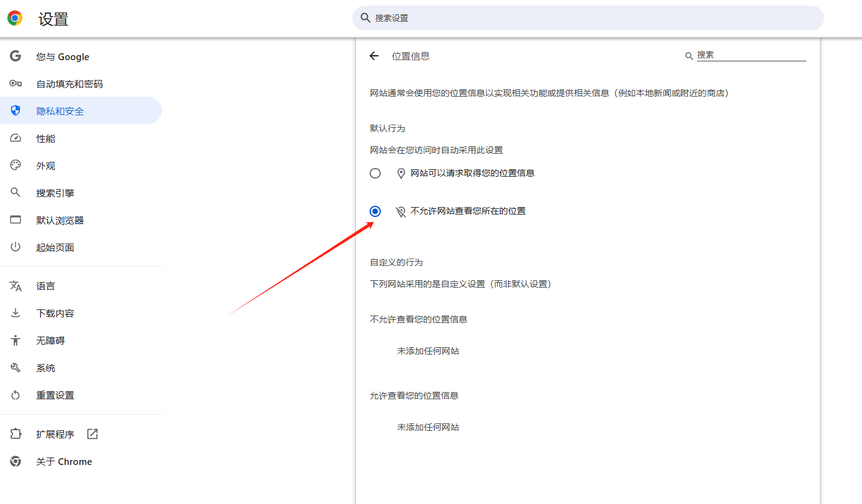This screenshot has height=504, width=862.
Task: Click 未添加任何网站 under 不允许查看您的位置信息
Action: (x=428, y=351)
